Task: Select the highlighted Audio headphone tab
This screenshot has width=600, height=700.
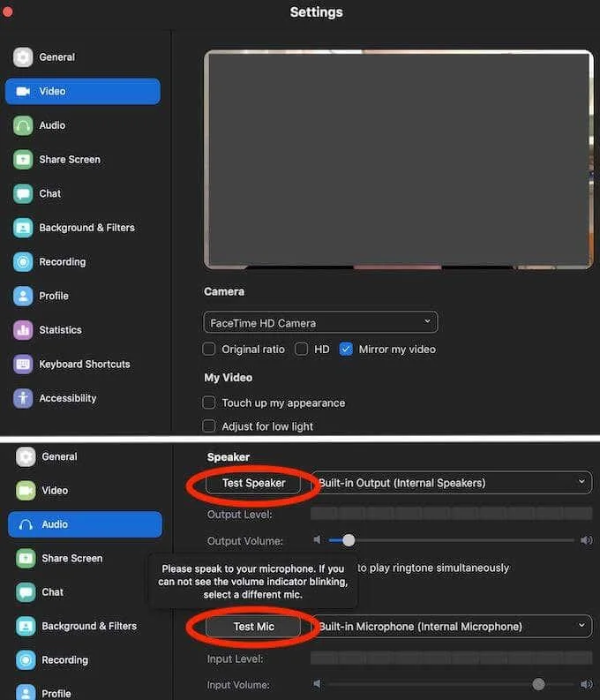Action: click(x=86, y=524)
